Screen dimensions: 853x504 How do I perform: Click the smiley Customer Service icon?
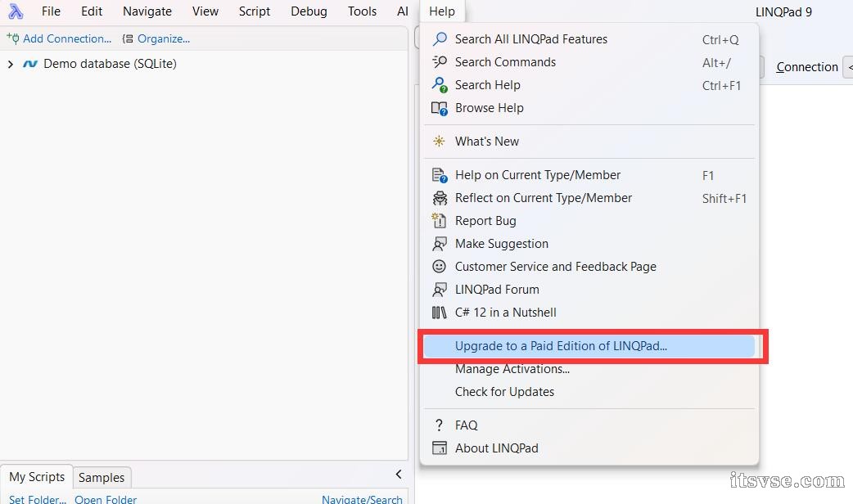coord(440,267)
